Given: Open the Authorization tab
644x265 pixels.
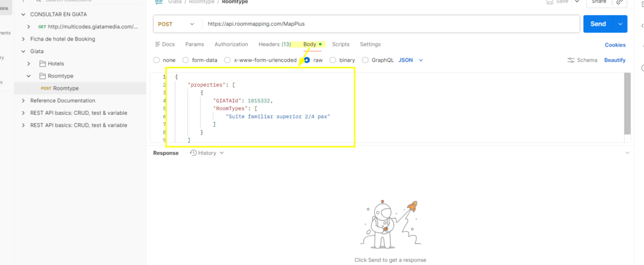Looking at the screenshot, I should click(x=231, y=45).
